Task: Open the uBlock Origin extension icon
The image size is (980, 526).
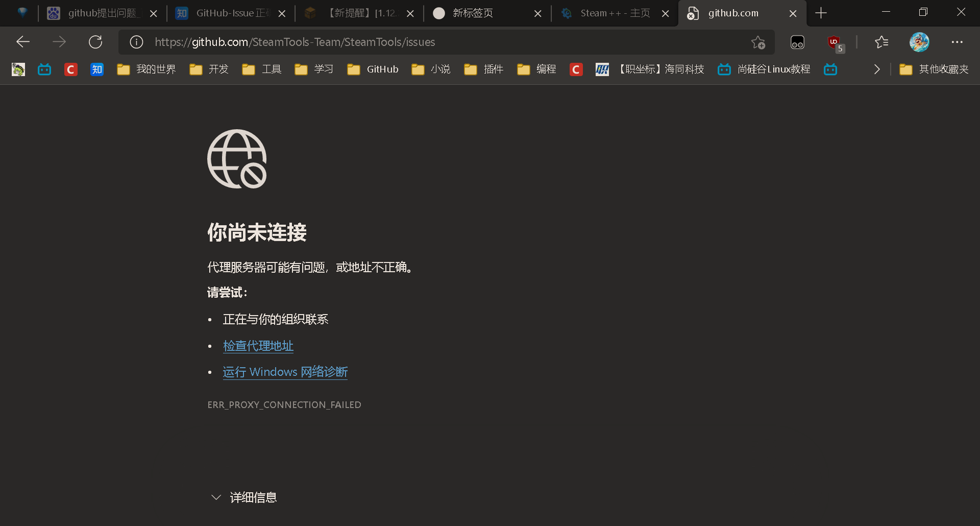Action: 836,43
